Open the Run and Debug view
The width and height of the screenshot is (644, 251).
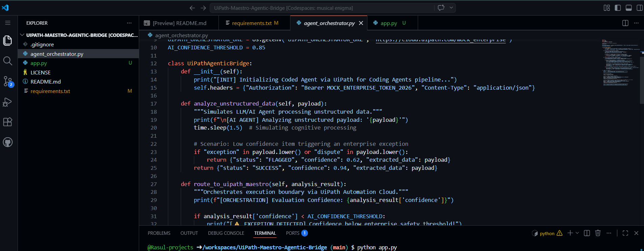(x=7, y=102)
